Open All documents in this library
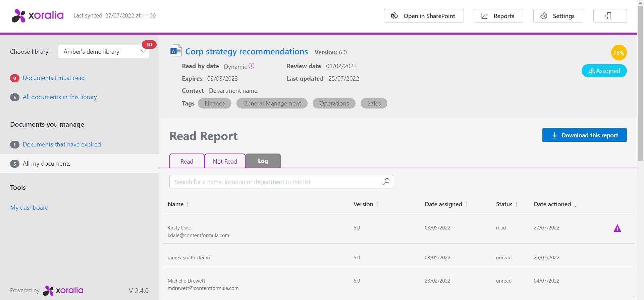The width and height of the screenshot is (644, 300). [x=60, y=97]
